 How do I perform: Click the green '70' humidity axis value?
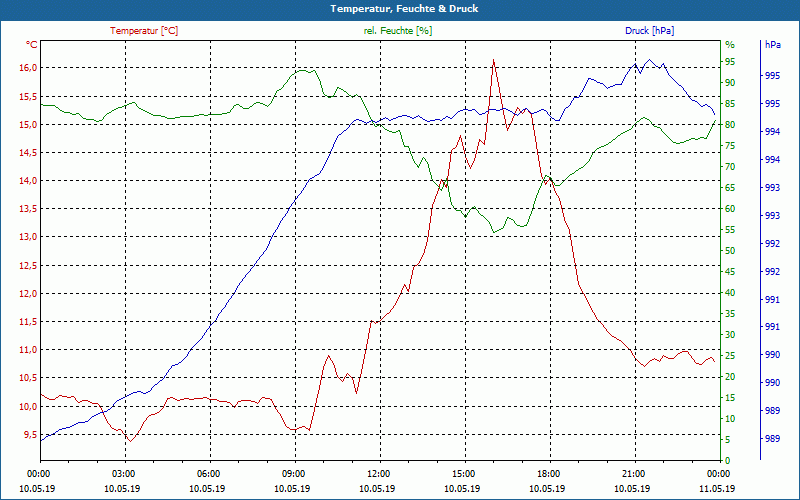(x=730, y=167)
